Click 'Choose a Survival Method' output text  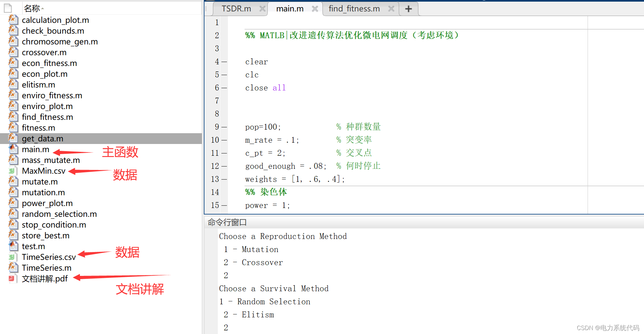point(274,289)
